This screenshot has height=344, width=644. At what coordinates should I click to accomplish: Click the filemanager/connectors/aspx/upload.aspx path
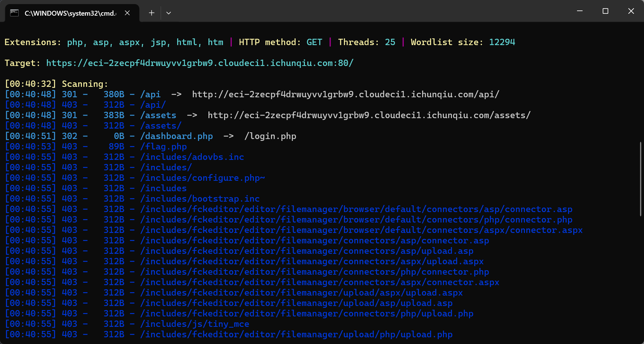point(312,261)
